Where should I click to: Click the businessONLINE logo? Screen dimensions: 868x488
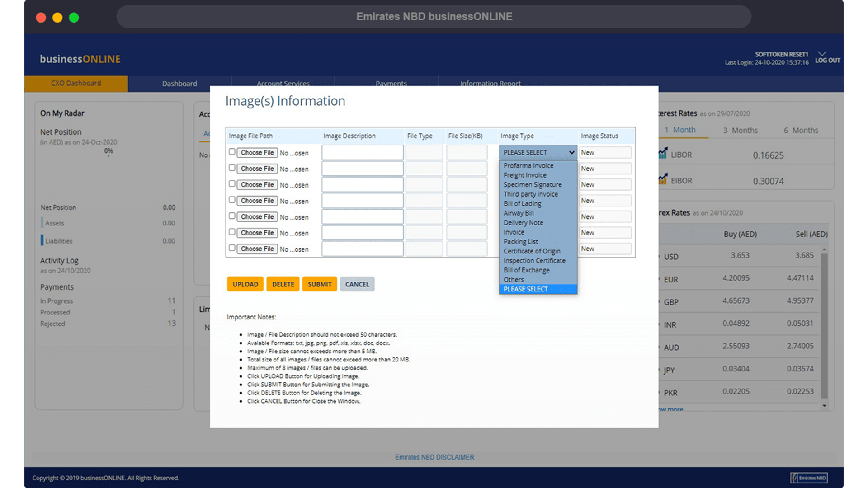pos(80,59)
